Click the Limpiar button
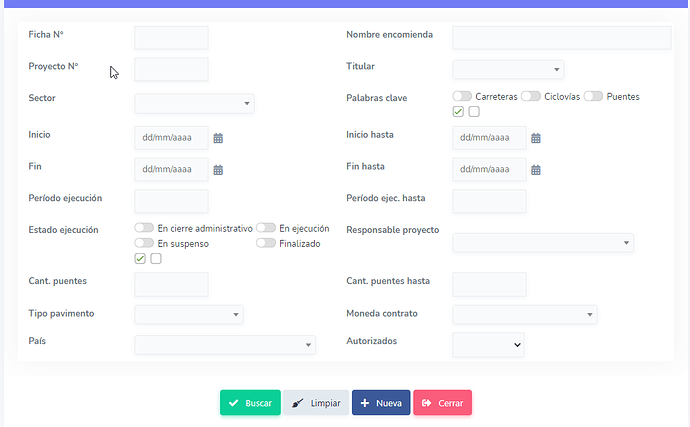This screenshot has height=427, width=690. [x=316, y=403]
